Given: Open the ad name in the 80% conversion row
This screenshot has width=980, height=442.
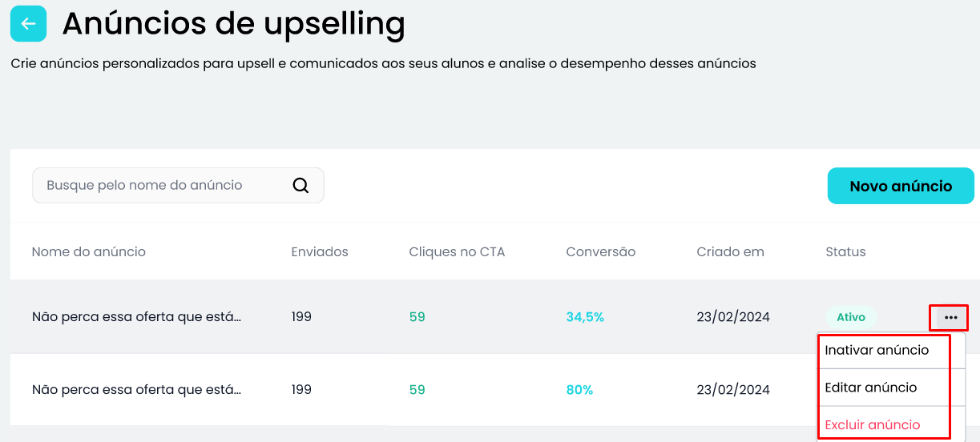Looking at the screenshot, I should click(137, 390).
